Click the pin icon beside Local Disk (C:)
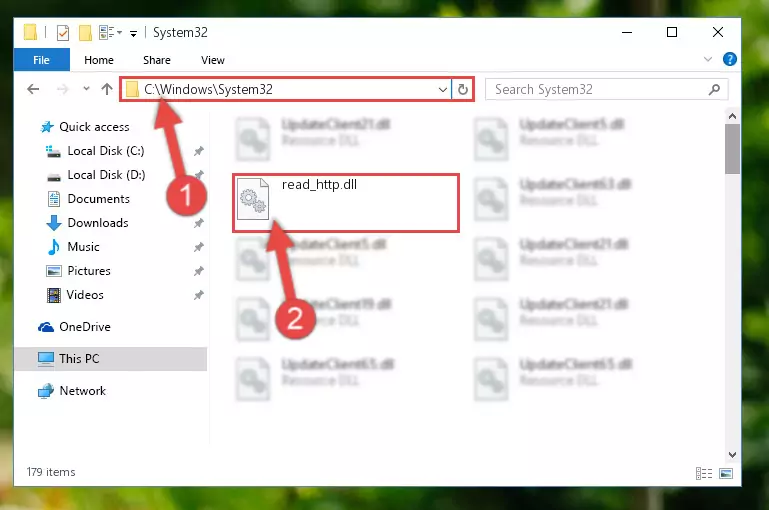Image resolution: width=769 pixels, height=510 pixels. pos(198,151)
